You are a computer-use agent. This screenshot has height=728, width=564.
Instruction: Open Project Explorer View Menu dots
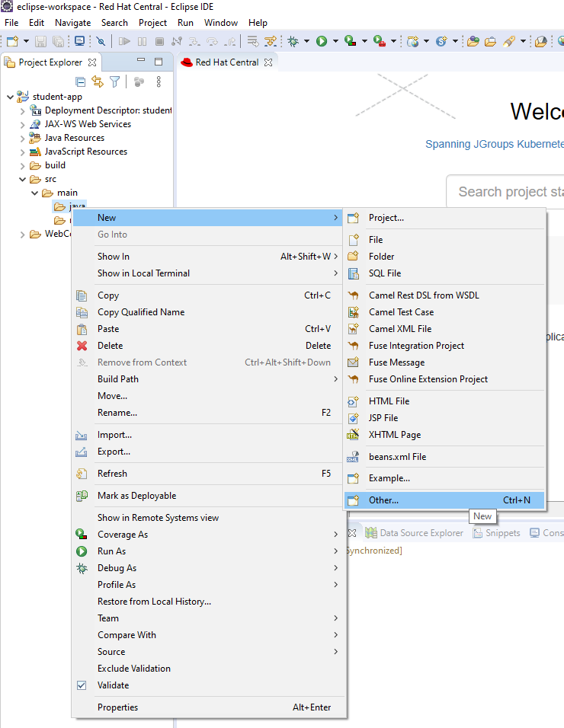[x=159, y=82]
